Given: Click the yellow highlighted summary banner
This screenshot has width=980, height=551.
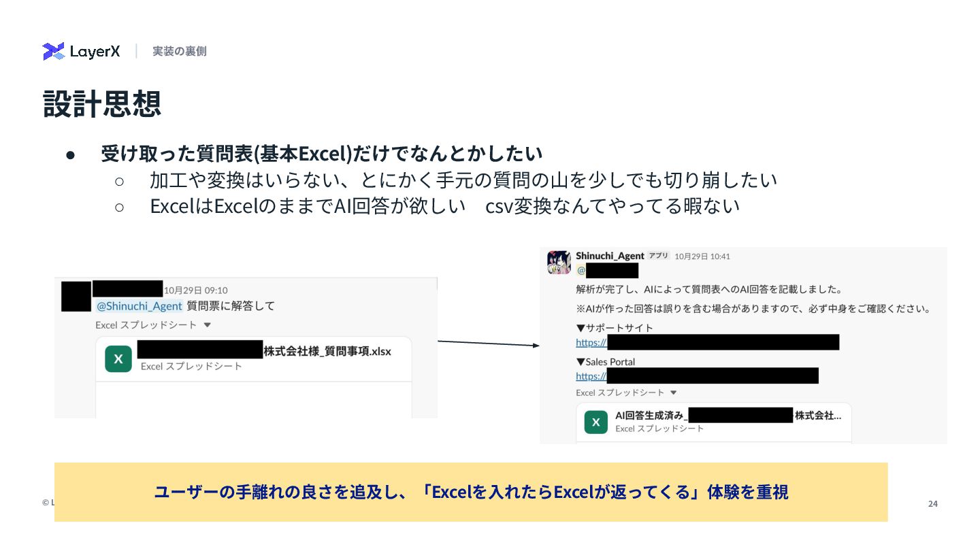Looking at the screenshot, I should 471,492.
